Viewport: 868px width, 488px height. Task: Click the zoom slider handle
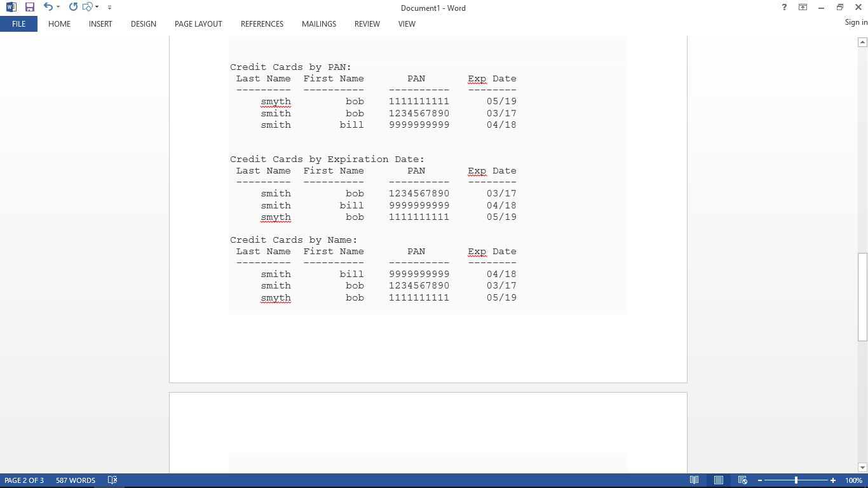point(796,480)
